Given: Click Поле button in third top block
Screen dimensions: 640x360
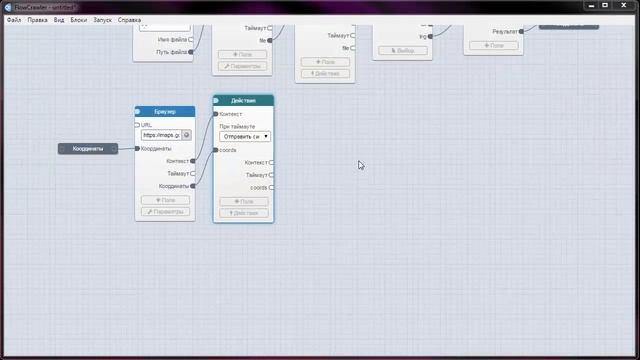Looking at the screenshot, I should [325, 62].
